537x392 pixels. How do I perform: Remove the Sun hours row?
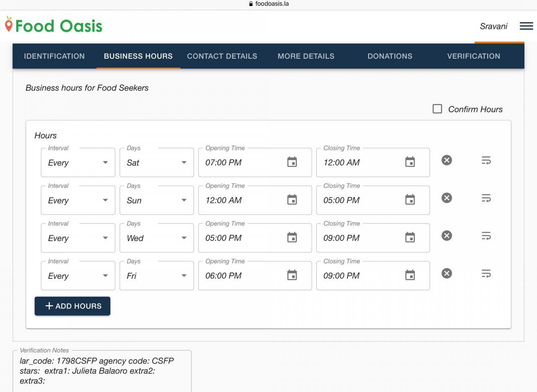[447, 198]
